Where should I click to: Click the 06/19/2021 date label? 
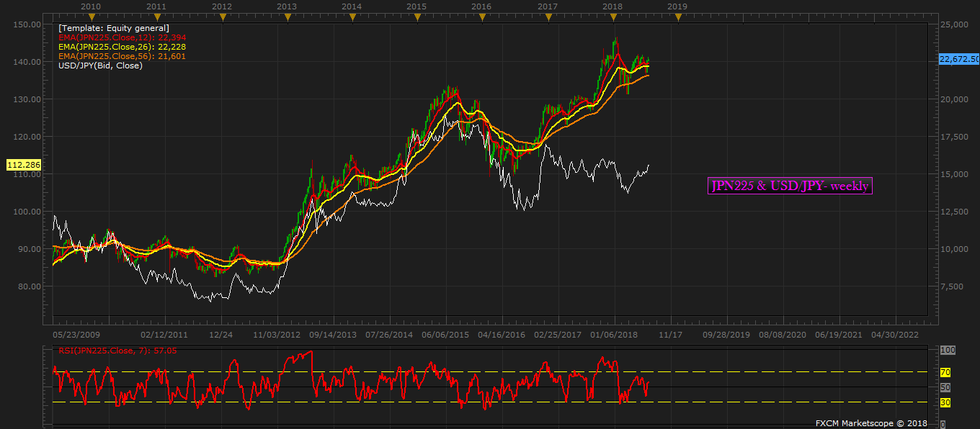click(x=839, y=335)
